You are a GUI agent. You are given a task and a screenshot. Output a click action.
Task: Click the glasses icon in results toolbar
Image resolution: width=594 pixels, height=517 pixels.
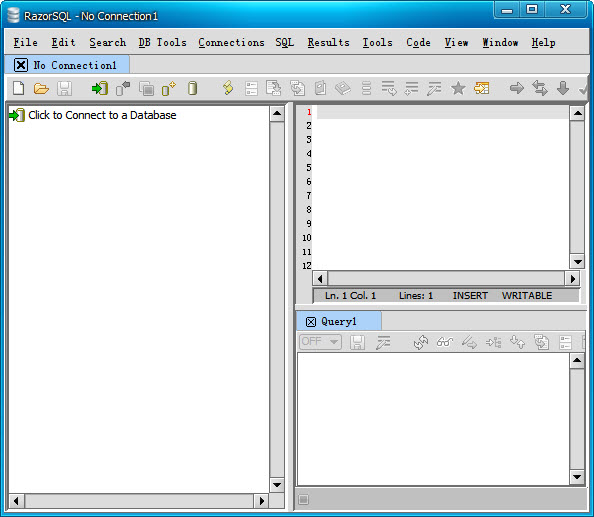pos(445,342)
